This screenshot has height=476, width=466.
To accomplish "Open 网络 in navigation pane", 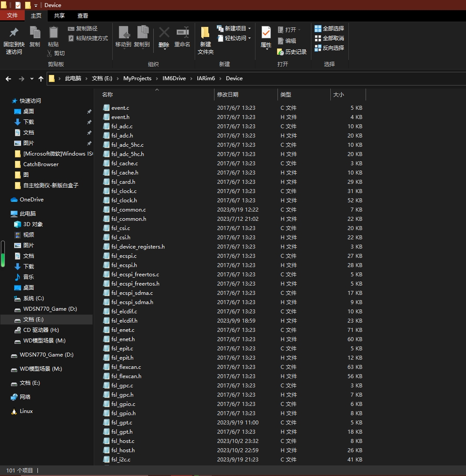I will 21,397.
